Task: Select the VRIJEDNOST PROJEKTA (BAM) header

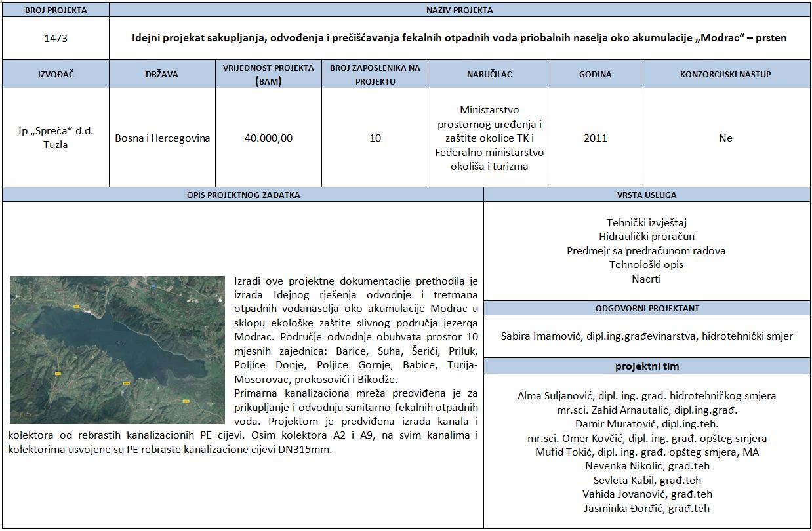Action: click(268, 74)
